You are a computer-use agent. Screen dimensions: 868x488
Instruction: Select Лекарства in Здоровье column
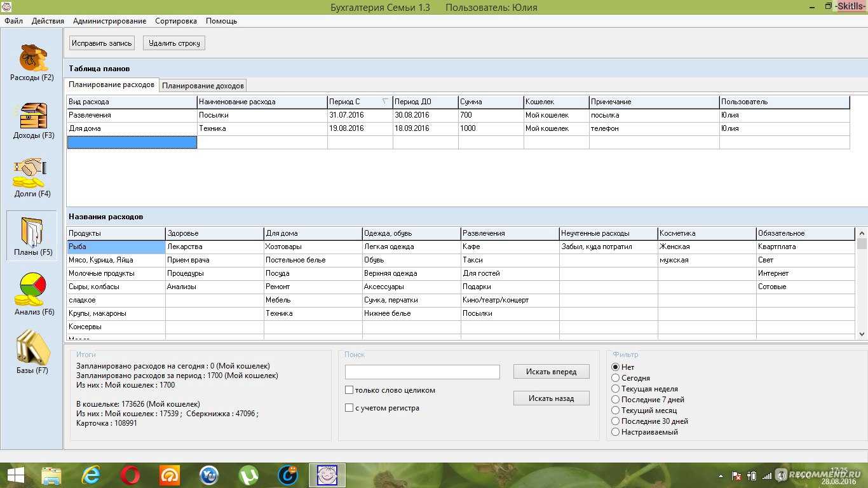click(x=215, y=247)
